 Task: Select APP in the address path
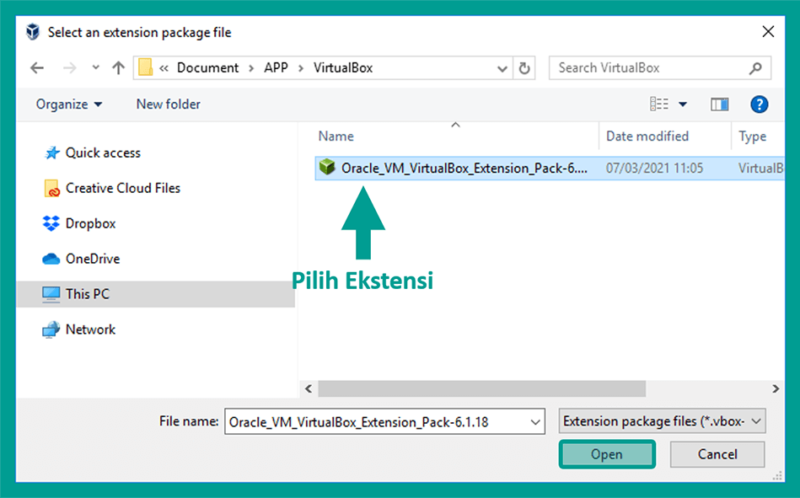(276, 68)
